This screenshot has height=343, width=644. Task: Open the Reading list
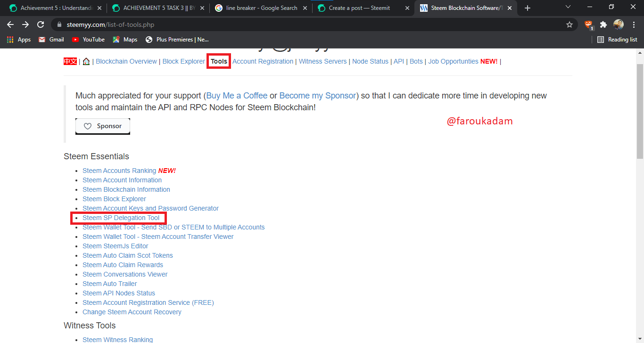[x=617, y=40]
